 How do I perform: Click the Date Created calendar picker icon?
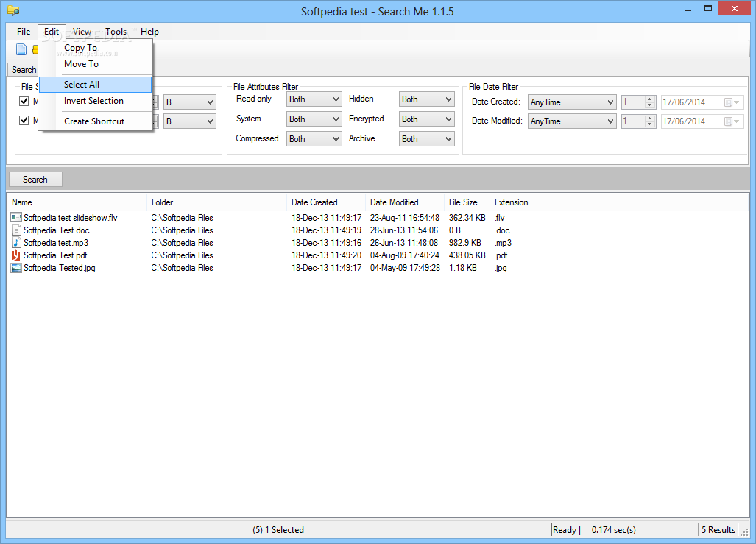732,102
